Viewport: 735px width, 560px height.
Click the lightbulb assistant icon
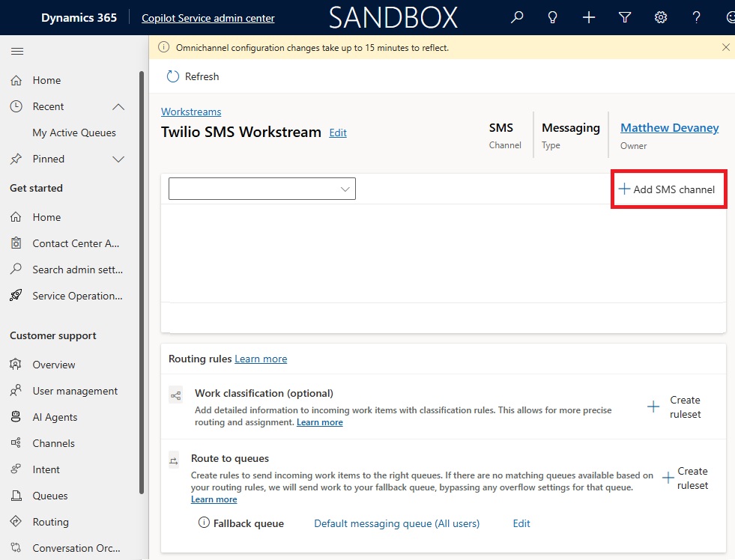point(553,18)
